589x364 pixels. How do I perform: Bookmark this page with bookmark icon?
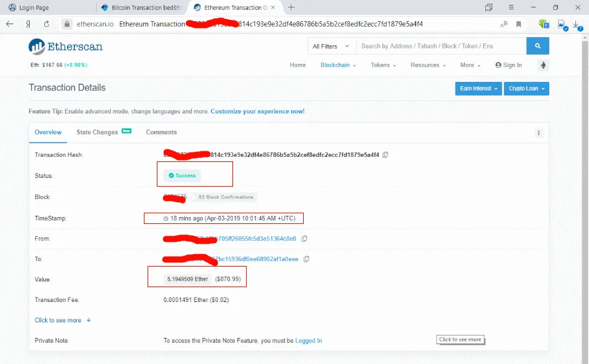(x=519, y=24)
